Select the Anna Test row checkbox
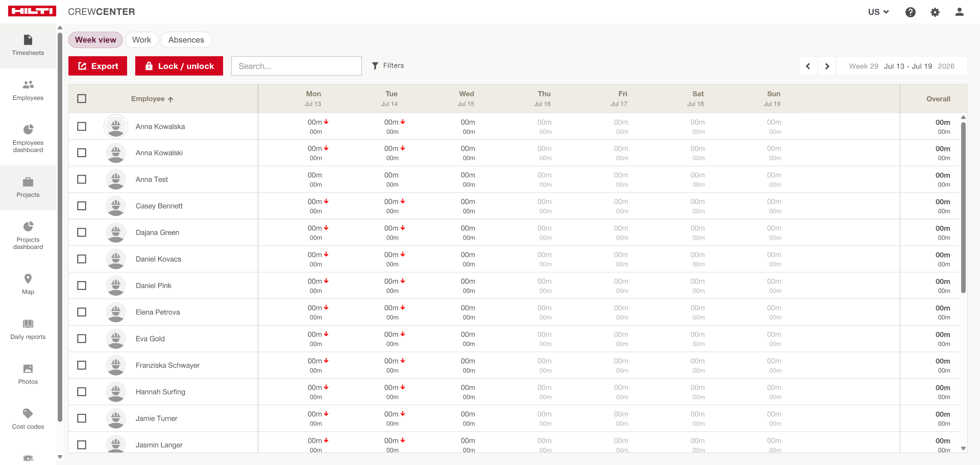 point(82,179)
